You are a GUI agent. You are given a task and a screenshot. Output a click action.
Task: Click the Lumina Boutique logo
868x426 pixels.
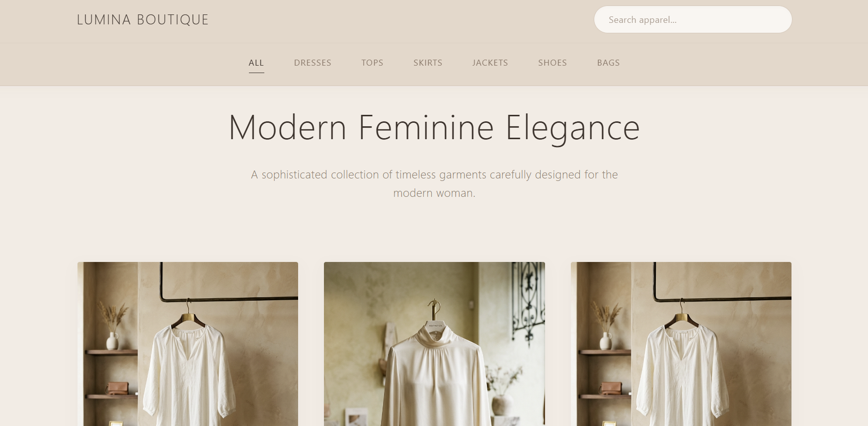(143, 20)
